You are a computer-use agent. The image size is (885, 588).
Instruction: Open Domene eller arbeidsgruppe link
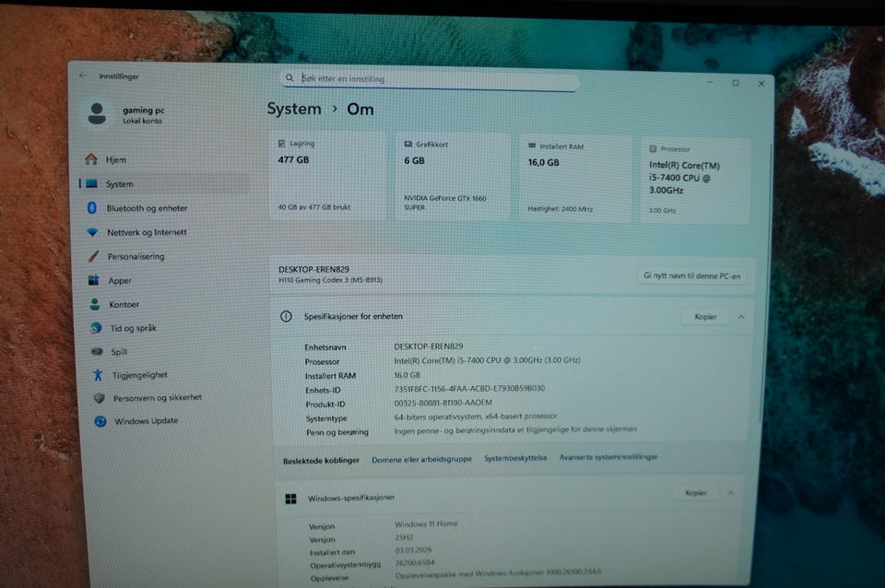(421, 459)
